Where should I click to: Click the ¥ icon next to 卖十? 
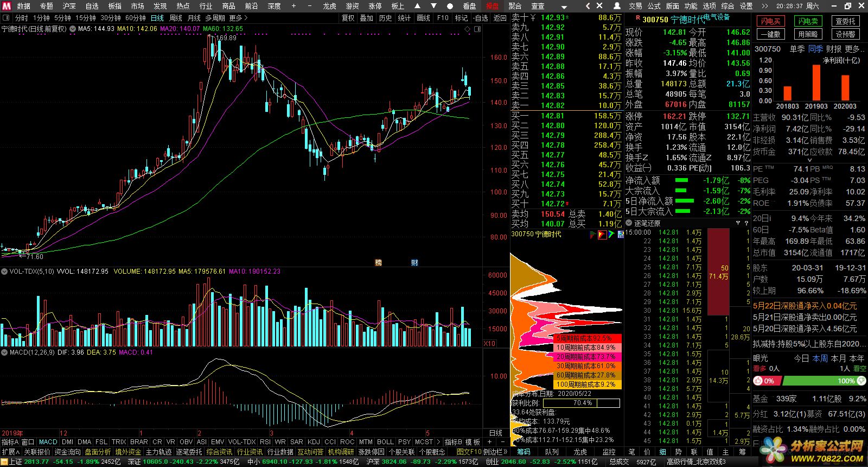pyautogui.click(x=532, y=18)
